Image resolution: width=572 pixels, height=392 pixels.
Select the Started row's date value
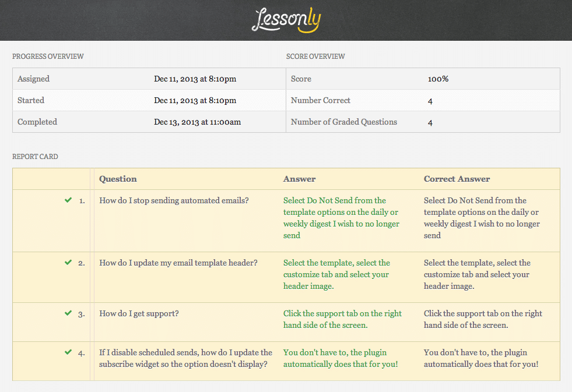pyautogui.click(x=195, y=100)
